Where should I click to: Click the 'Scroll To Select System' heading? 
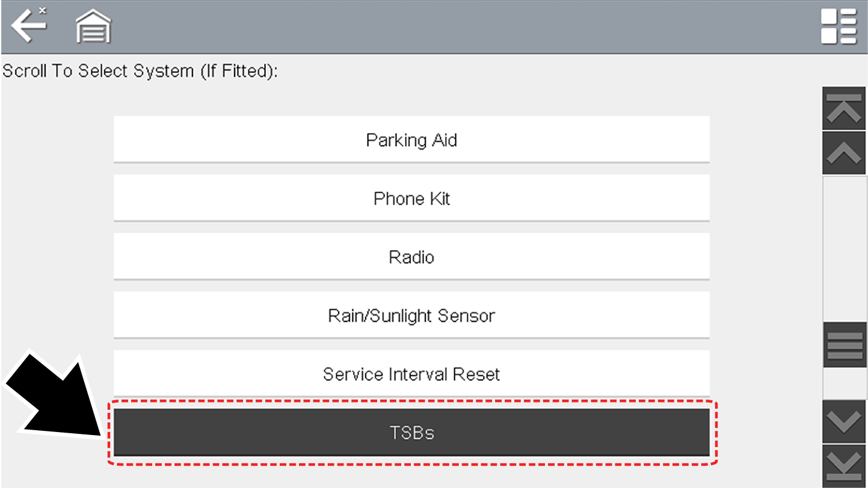click(140, 71)
